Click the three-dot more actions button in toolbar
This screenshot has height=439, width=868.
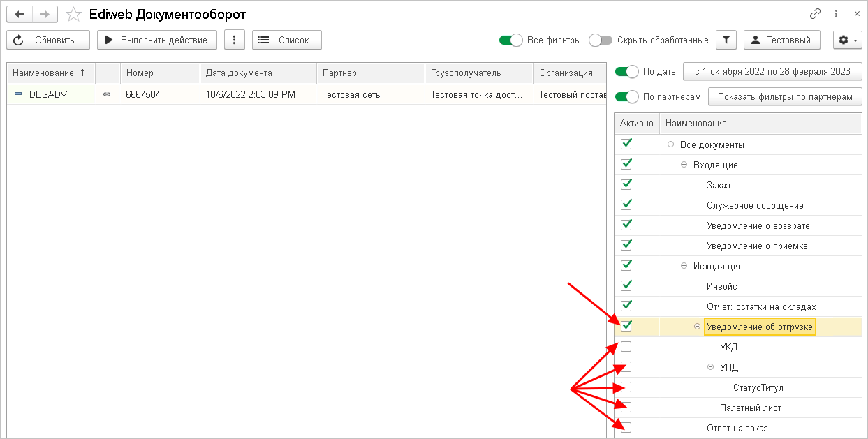tap(235, 40)
